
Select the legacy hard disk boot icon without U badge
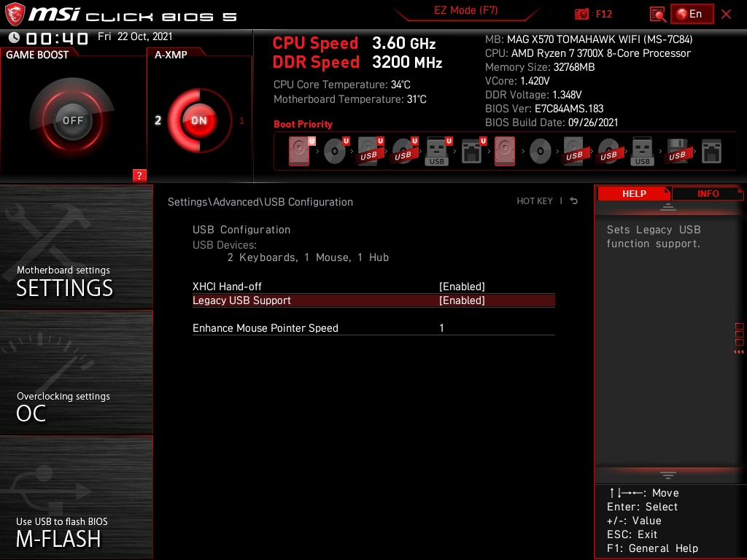tap(505, 151)
